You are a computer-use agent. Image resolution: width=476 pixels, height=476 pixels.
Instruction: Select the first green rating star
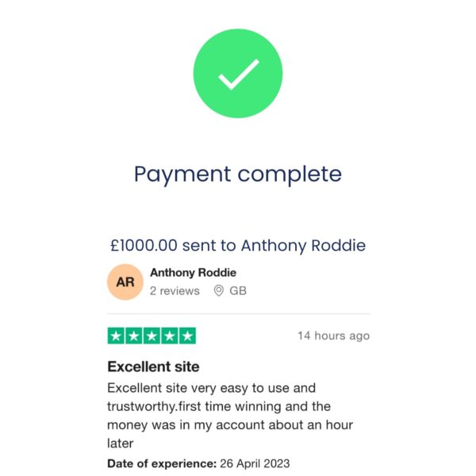[x=116, y=336]
